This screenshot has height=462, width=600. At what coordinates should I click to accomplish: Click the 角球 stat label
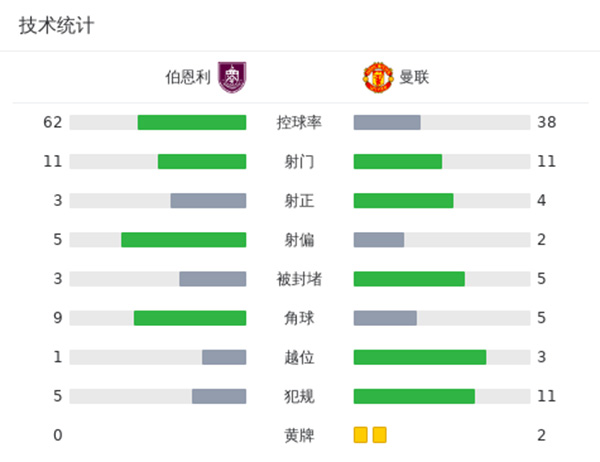pos(299,317)
